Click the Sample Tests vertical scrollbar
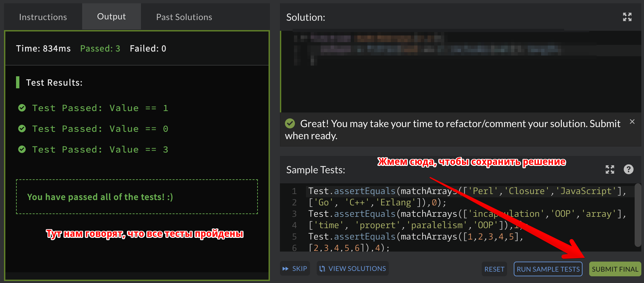The image size is (644, 283). click(638, 215)
